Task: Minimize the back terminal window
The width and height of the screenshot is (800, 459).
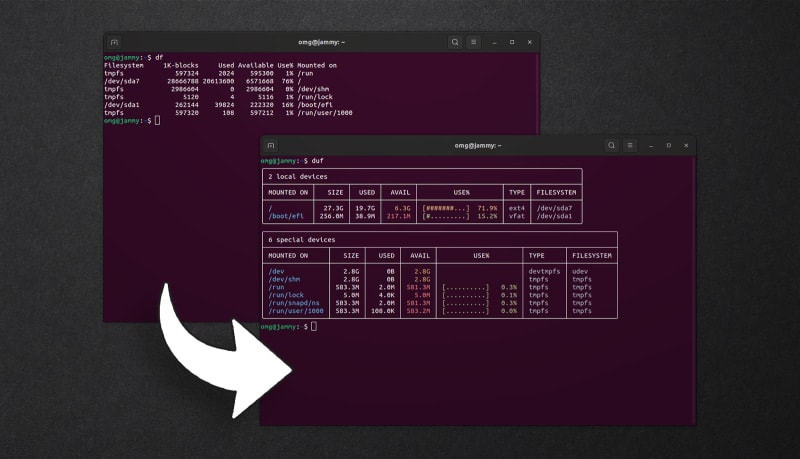Action: (x=494, y=43)
